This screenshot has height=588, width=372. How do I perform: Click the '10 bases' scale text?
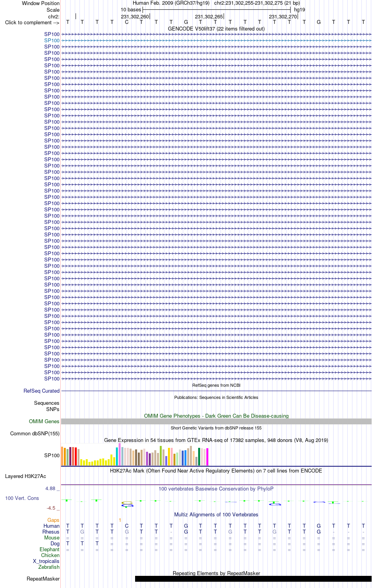point(131,10)
